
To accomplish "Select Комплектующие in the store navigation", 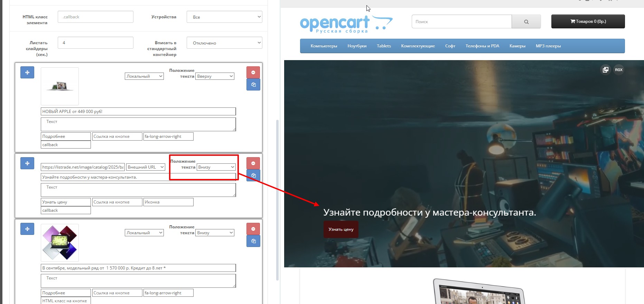I will pyautogui.click(x=418, y=46).
